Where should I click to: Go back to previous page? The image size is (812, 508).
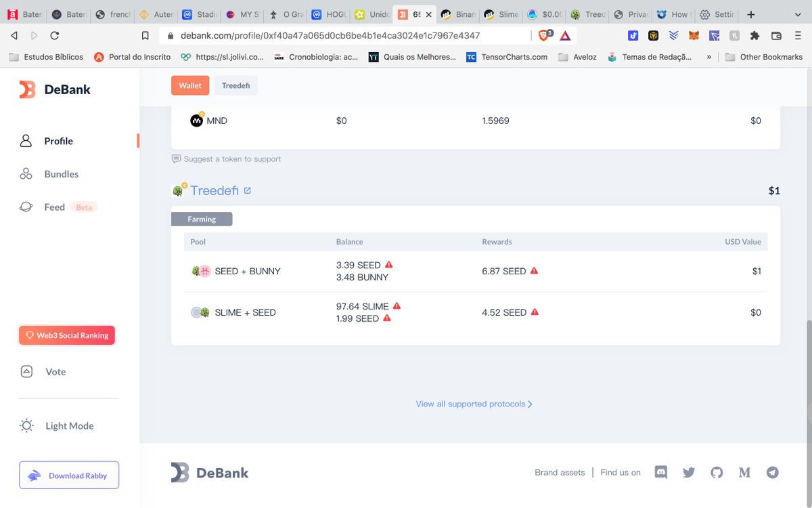pyautogui.click(x=14, y=35)
